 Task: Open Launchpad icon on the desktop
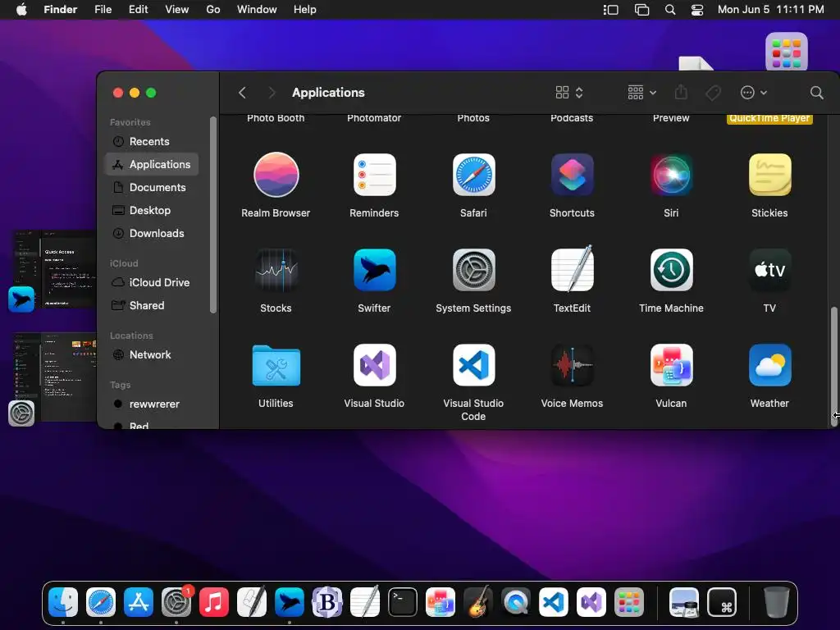click(787, 53)
